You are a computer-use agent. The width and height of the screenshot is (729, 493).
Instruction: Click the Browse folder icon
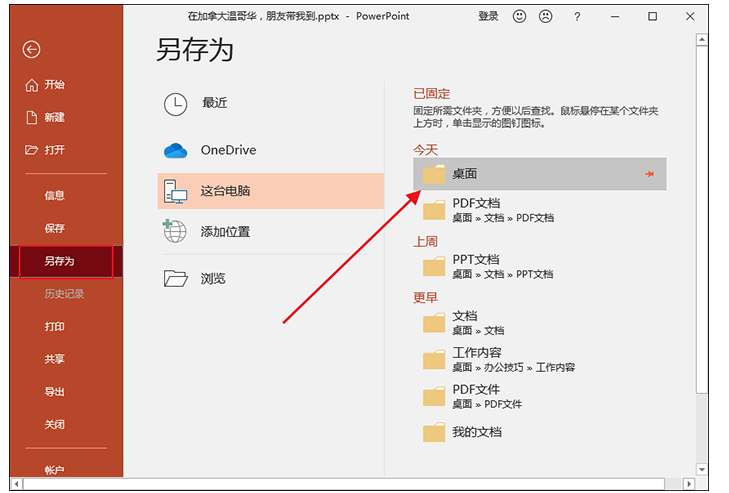[x=176, y=279]
